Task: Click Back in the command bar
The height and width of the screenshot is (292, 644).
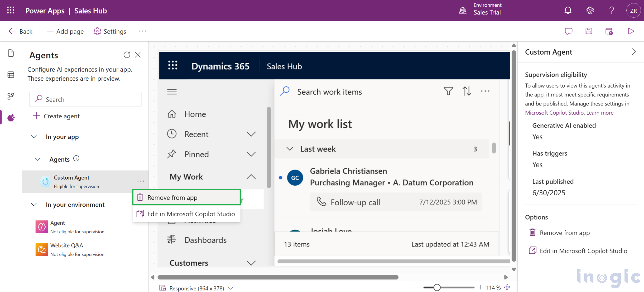Action: pyautogui.click(x=20, y=31)
